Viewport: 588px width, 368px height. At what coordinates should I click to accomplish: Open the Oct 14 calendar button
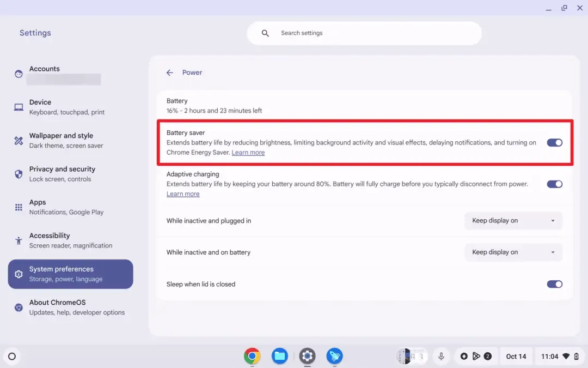516,357
